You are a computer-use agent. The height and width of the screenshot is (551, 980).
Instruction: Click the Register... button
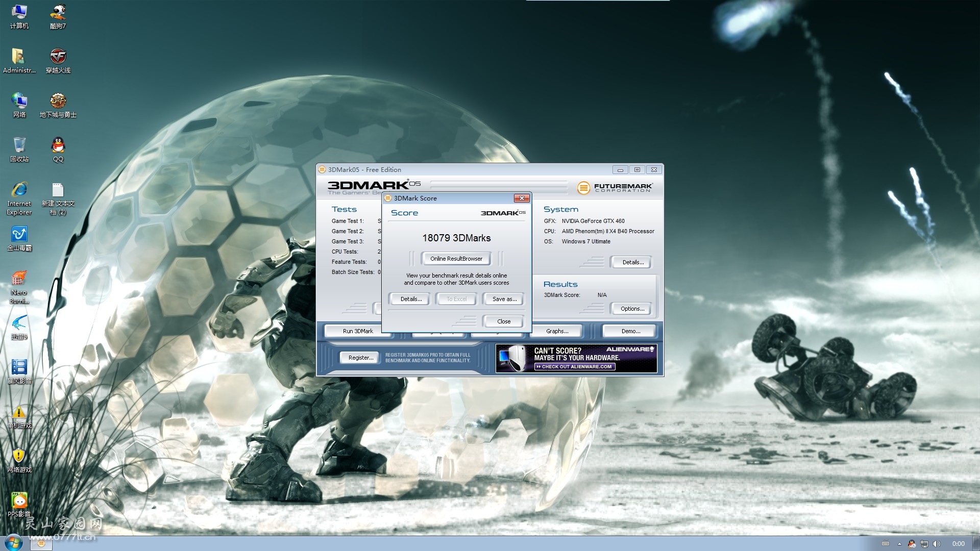point(360,358)
